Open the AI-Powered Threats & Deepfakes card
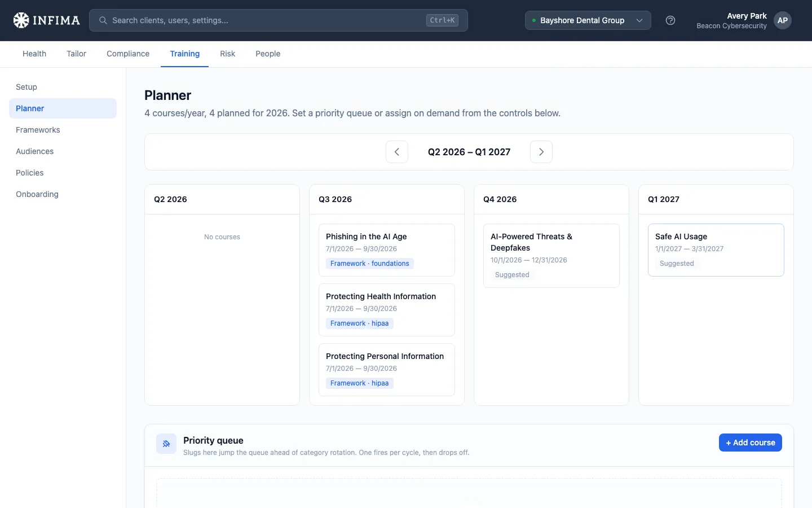The height and width of the screenshot is (508, 812). tap(551, 256)
